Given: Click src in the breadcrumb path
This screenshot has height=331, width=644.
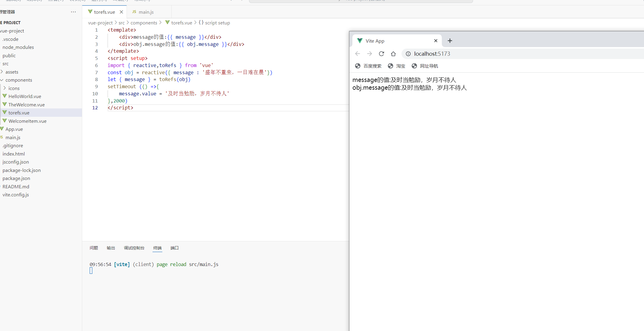Looking at the screenshot, I should click(122, 23).
